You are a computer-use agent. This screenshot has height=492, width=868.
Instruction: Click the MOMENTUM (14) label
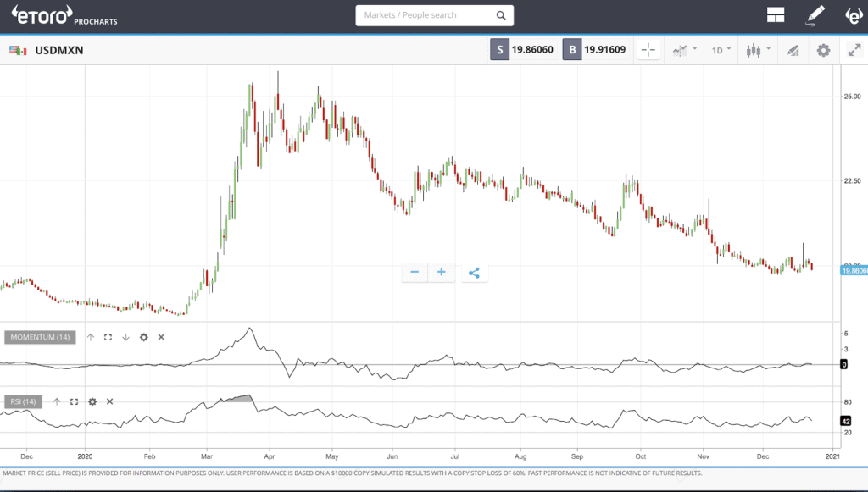[x=40, y=337]
